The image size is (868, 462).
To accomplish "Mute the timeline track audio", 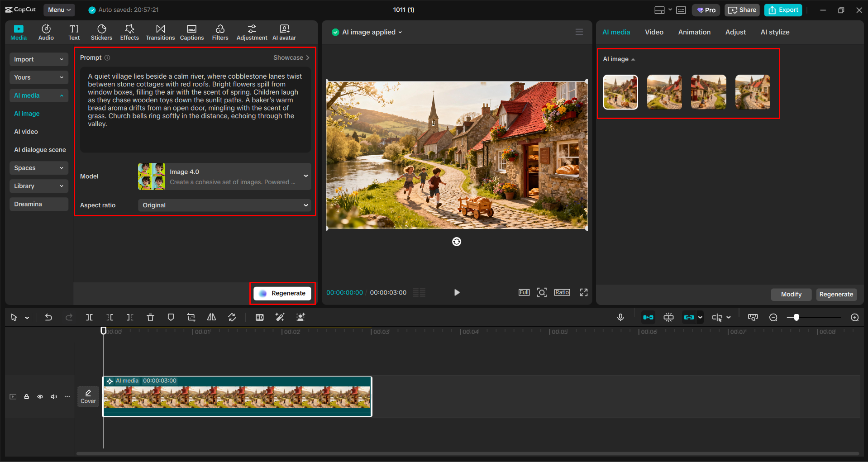I will (x=53, y=396).
